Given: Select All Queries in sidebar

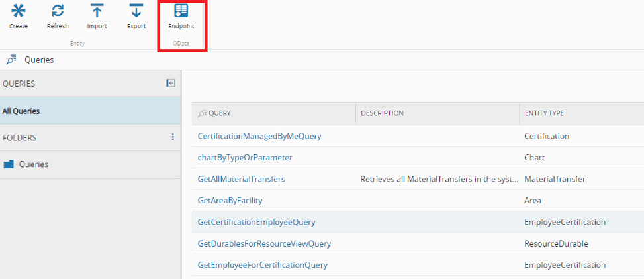Looking at the screenshot, I should pos(21,111).
